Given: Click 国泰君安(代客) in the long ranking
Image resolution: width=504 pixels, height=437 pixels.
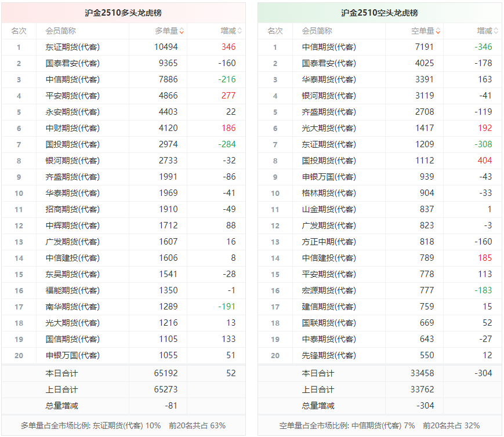Looking at the screenshot, I should [x=72, y=63].
